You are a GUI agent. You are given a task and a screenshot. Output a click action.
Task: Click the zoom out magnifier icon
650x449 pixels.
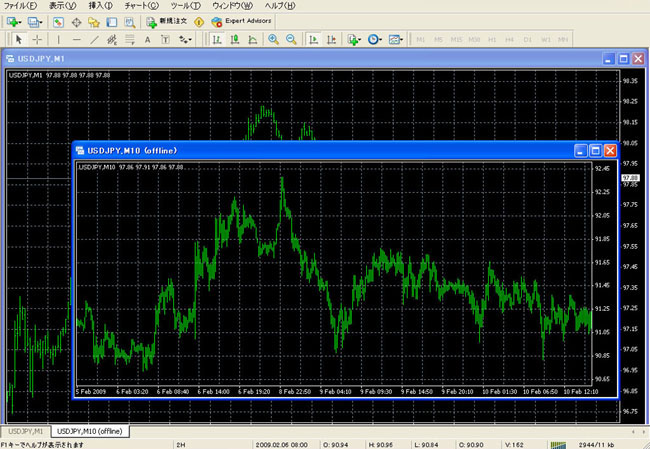coord(291,39)
